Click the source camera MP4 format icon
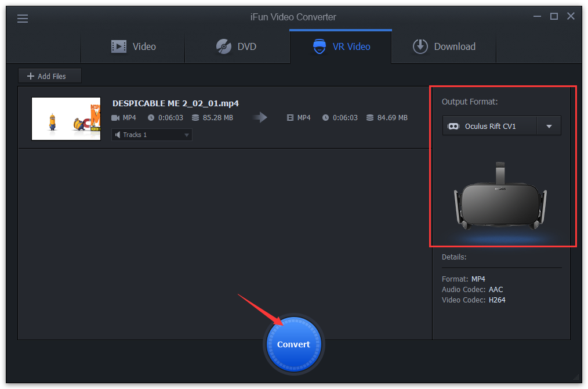Viewport: 588px width, 389px height. (x=115, y=118)
